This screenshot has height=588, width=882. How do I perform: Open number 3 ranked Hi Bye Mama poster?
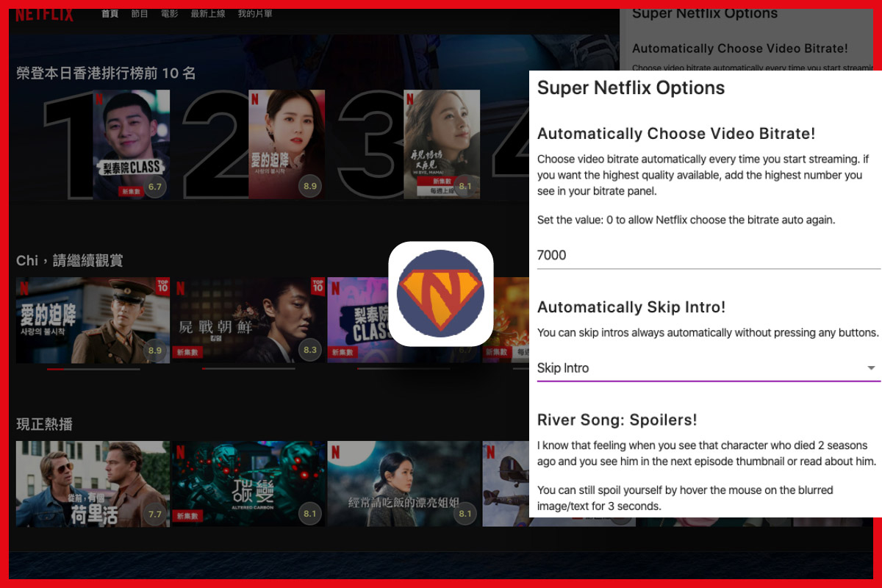(442, 145)
